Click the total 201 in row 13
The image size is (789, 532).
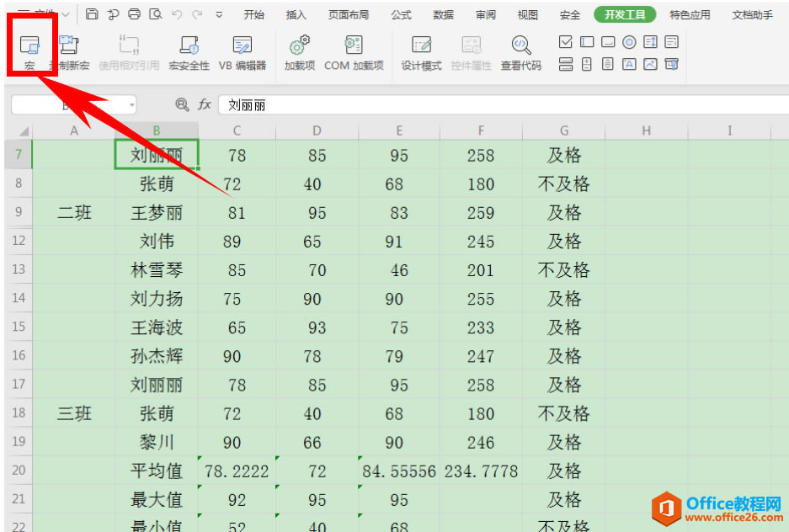[481, 270]
